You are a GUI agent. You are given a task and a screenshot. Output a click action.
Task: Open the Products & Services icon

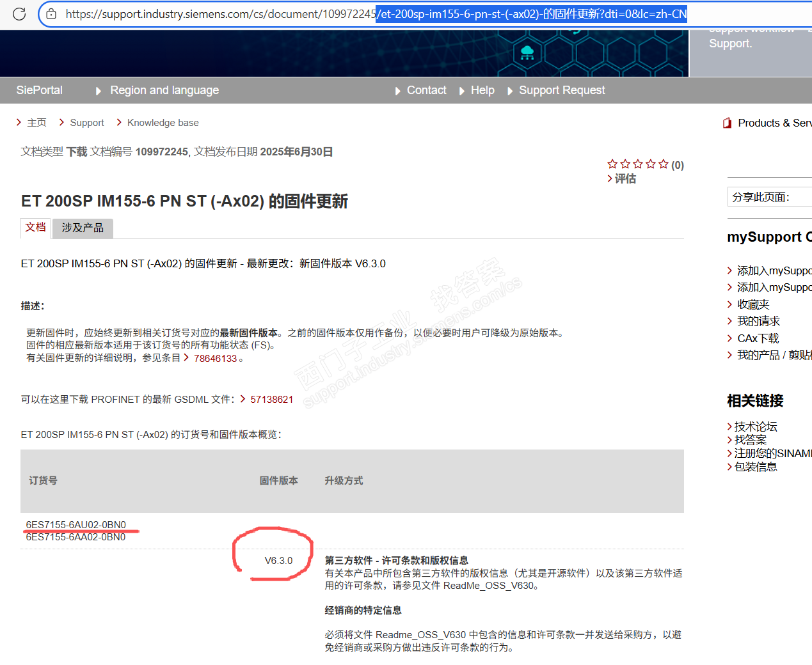tap(728, 123)
